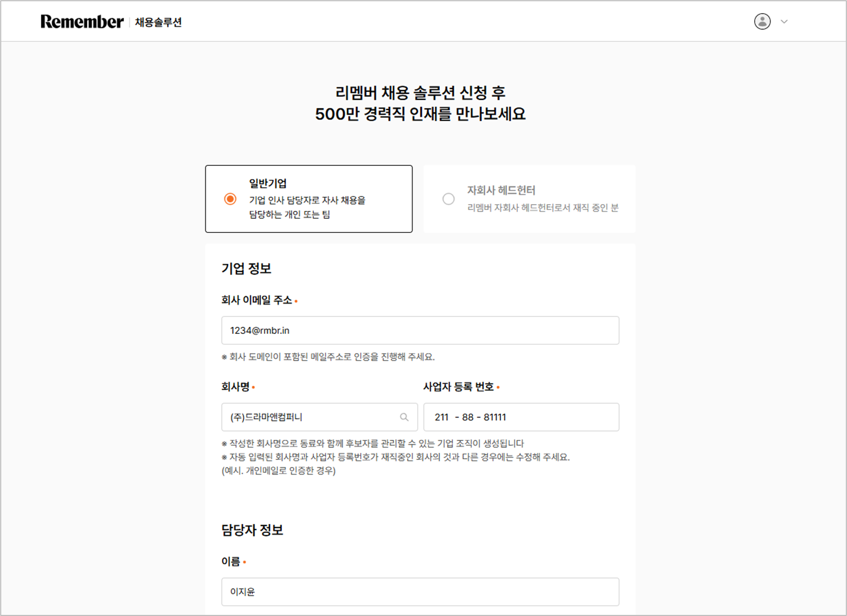Select the 자회사 헤드헌터 radio button
Image resolution: width=847 pixels, height=616 pixels.
(x=448, y=199)
